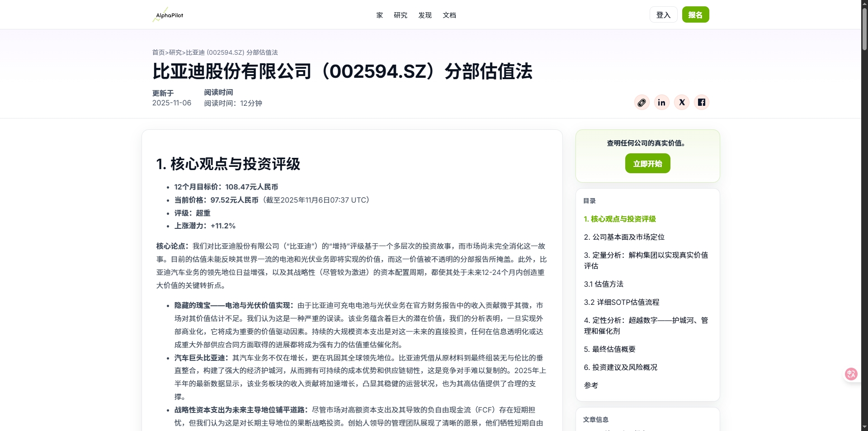The height and width of the screenshot is (431, 868).
Task: Click the 立即开始 button
Action: click(x=647, y=163)
